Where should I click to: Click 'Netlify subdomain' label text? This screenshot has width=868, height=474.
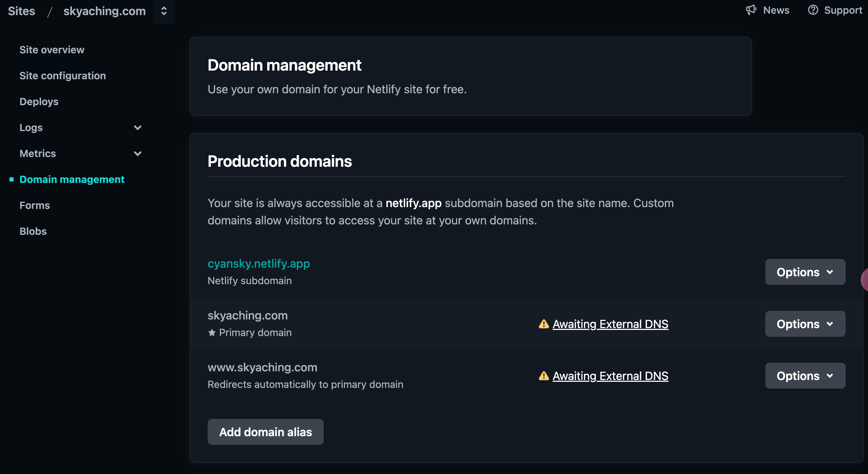point(250,281)
